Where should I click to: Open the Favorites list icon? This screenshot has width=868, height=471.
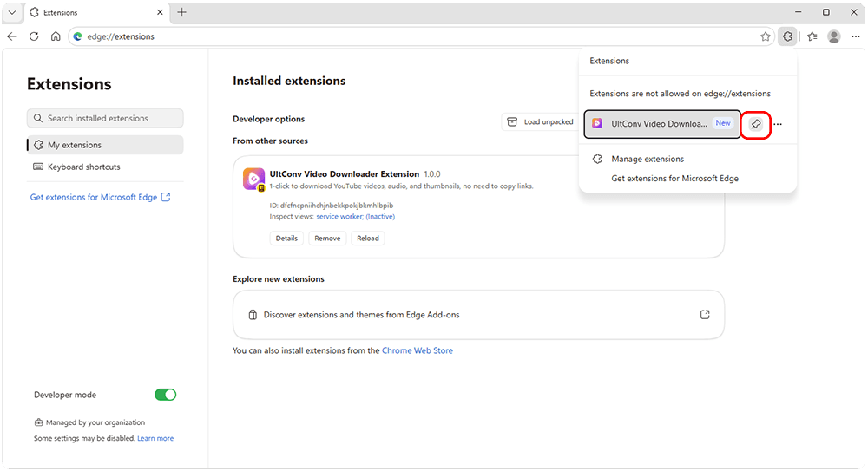coord(812,36)
